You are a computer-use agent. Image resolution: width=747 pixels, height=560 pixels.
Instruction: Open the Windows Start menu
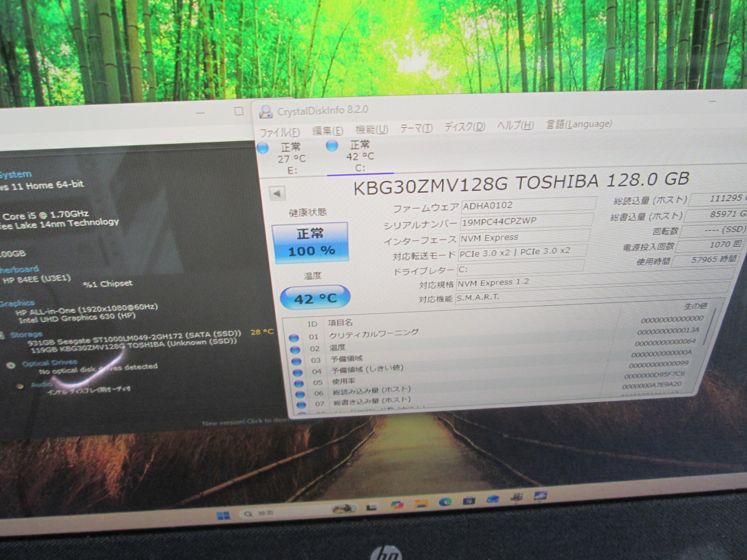[223, 515]
